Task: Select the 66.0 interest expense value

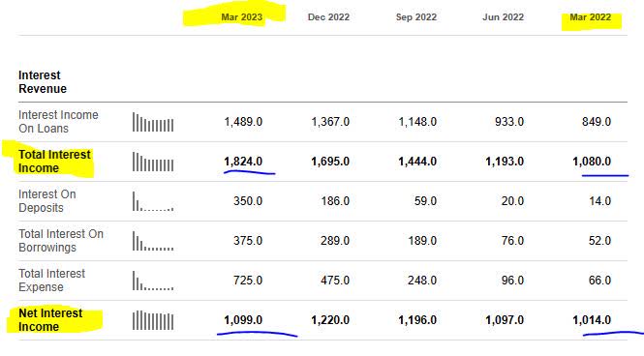Action: pos(599,281)
